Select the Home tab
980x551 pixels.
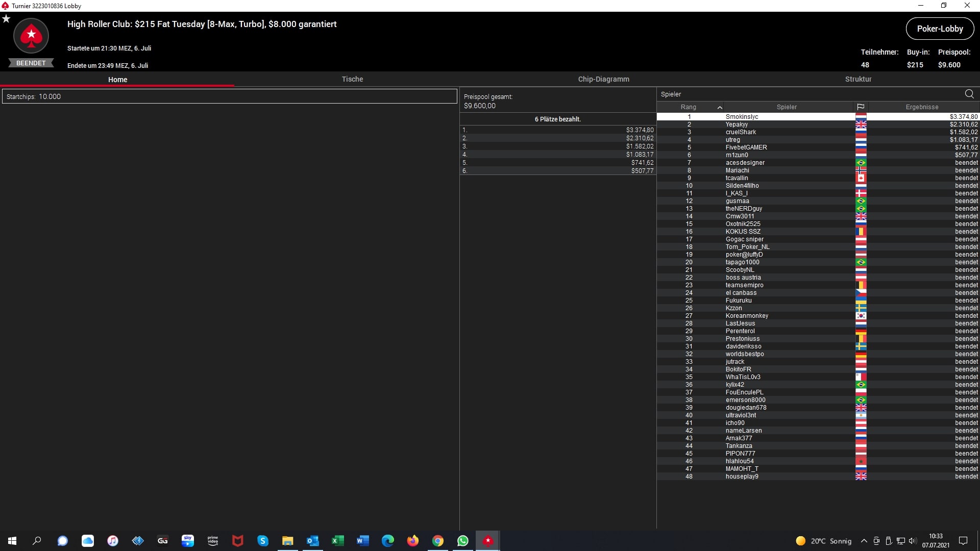coord(117,80)
